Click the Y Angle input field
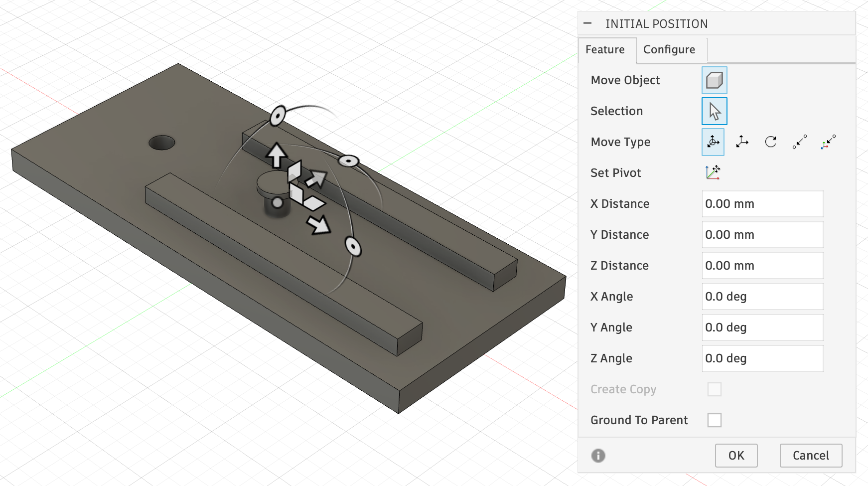 click(x=762, y=327)
